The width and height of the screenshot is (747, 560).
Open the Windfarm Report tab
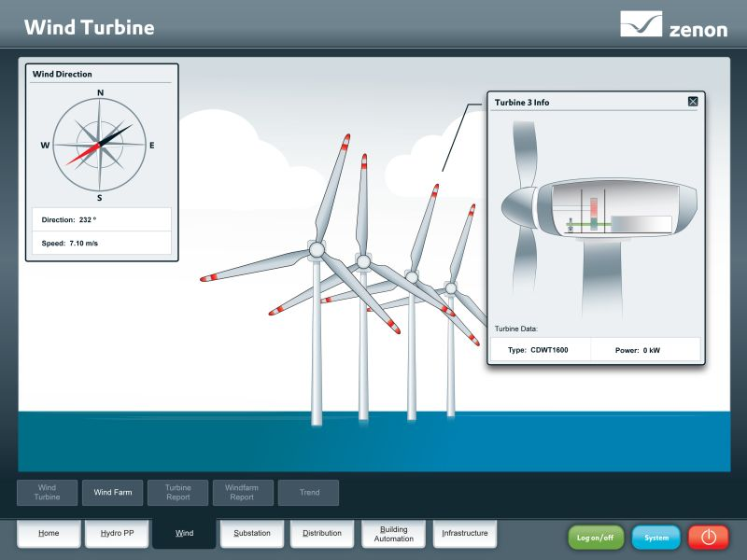(x=243, y=492)
